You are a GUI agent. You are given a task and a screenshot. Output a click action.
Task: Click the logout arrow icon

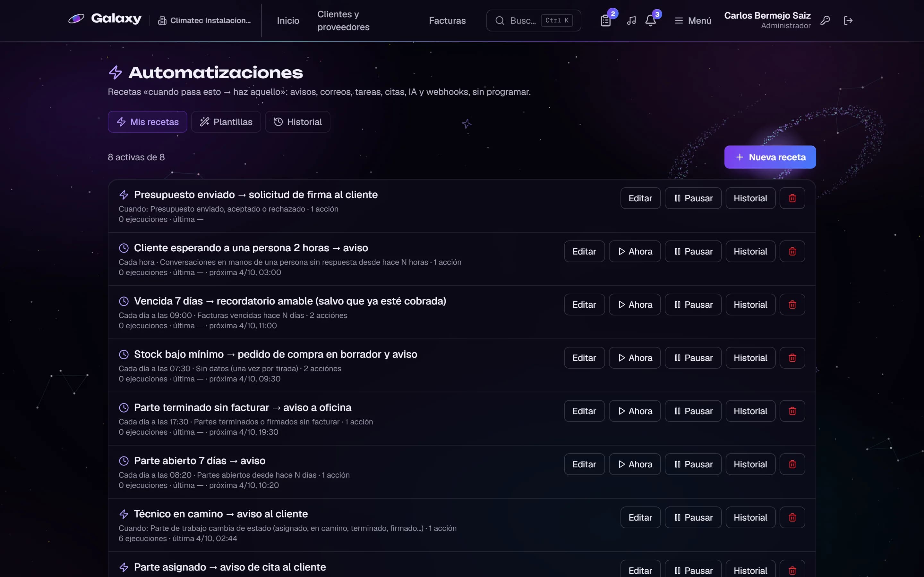click(848, 21)
